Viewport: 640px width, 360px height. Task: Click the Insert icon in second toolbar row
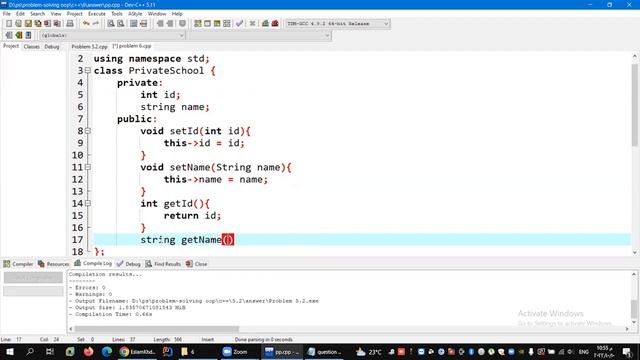pos(9,36)
